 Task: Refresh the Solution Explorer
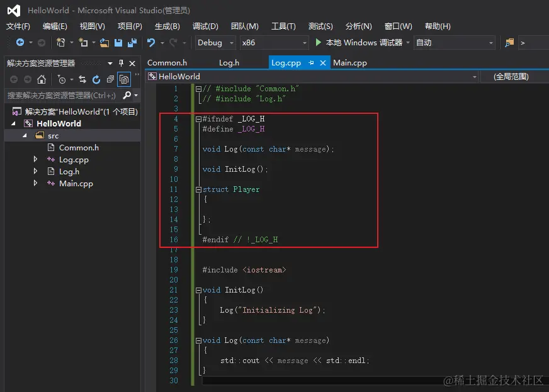point(96,79)
